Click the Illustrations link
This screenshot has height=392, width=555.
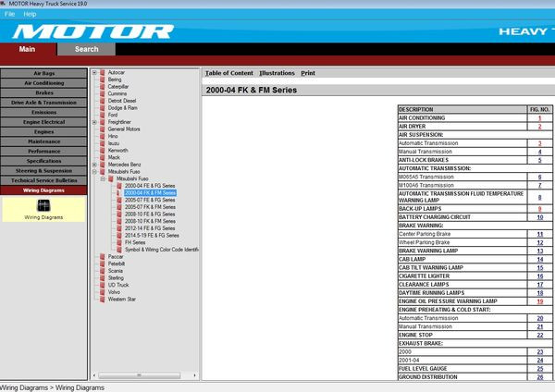(x=277, y=73)
